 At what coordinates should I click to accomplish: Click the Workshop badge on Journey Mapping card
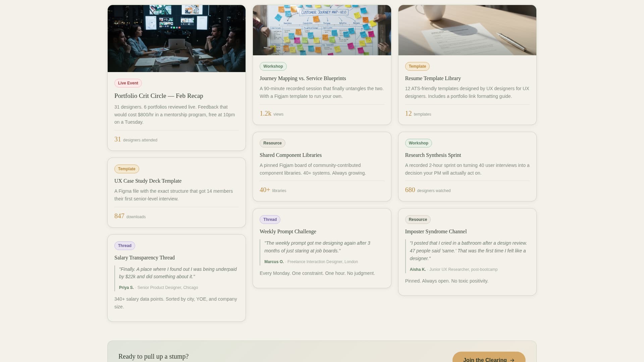point(273,66)
